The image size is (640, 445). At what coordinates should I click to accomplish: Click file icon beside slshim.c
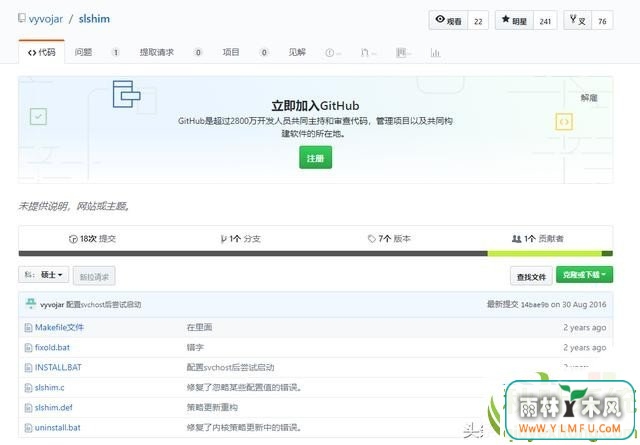[x=28, y=387]
